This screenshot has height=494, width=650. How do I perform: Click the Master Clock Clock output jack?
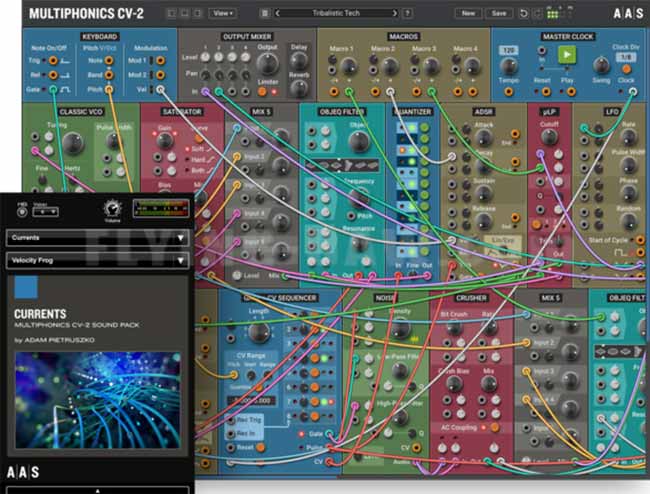(x=633, y=92)
